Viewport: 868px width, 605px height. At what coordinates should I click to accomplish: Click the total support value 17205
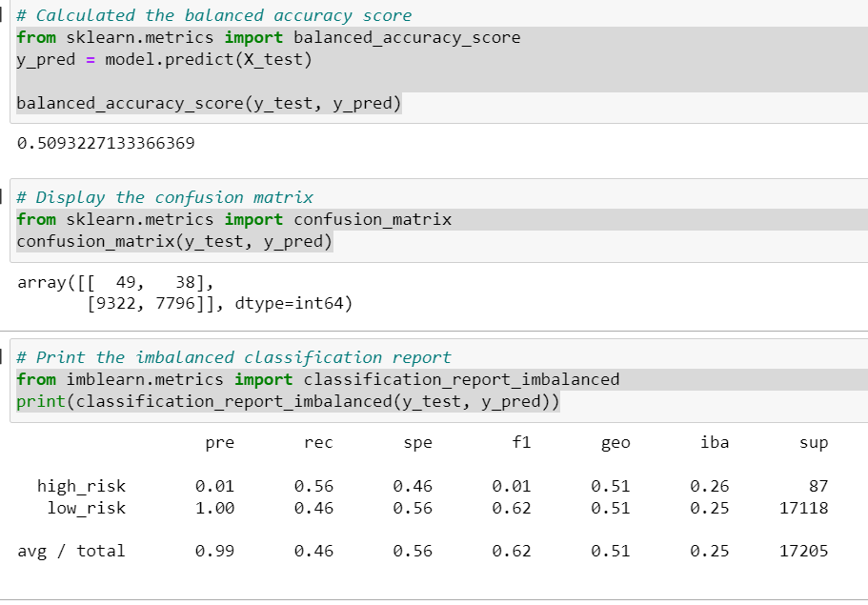pyautogui.click(x=804, y=552)
